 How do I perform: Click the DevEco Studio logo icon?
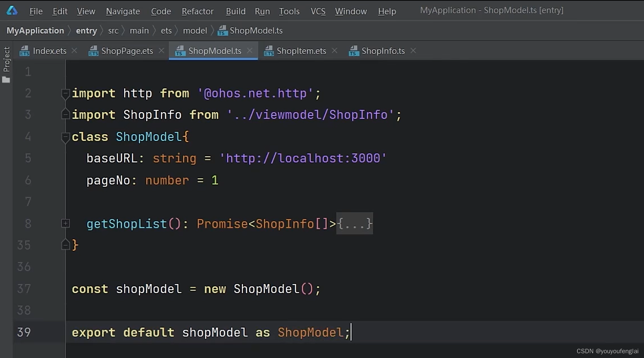pyautogui.click(x=12, y=11)
